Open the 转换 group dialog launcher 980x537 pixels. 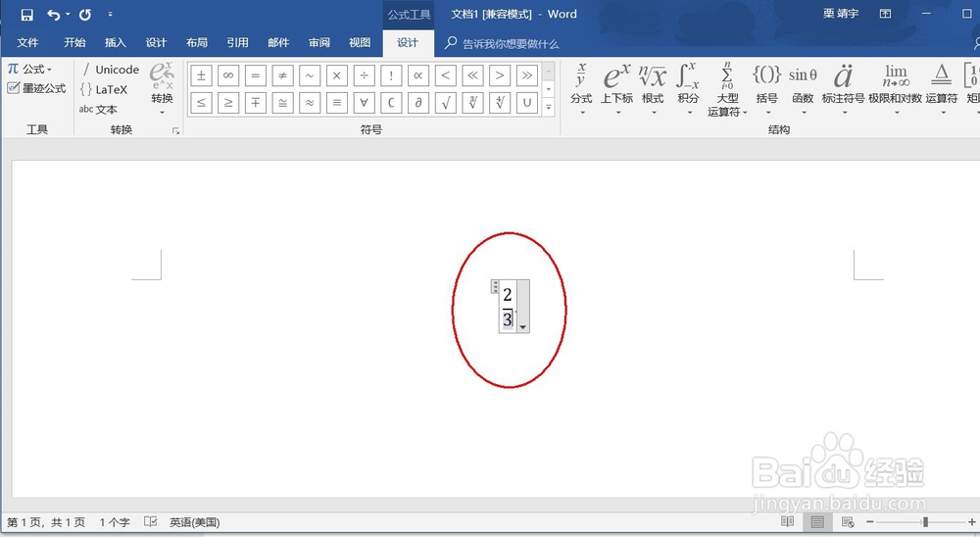coord(176,130)
